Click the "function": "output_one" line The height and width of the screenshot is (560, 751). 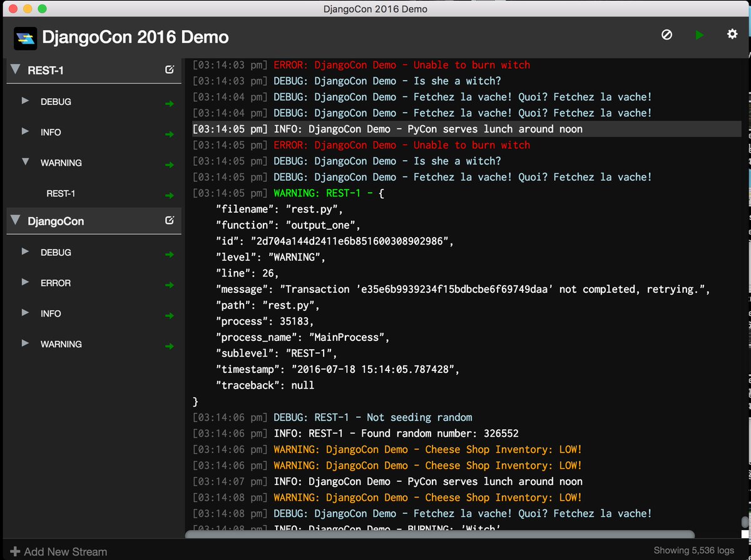click(289, 225)
